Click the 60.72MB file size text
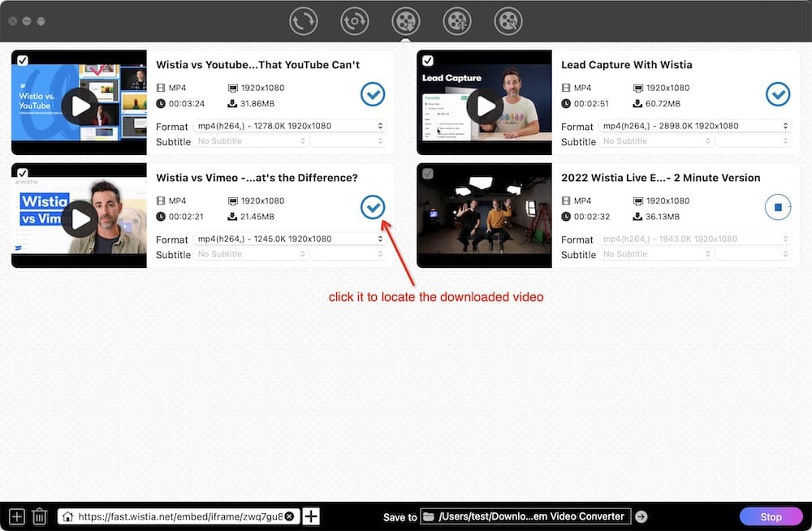The image size is (812, 531). point(663,104)
